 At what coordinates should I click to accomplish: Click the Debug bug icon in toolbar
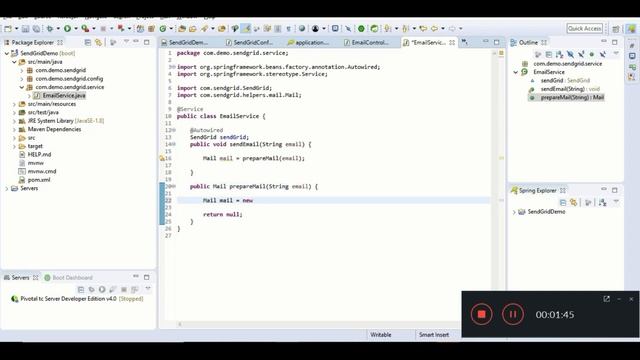click(50, 28)
